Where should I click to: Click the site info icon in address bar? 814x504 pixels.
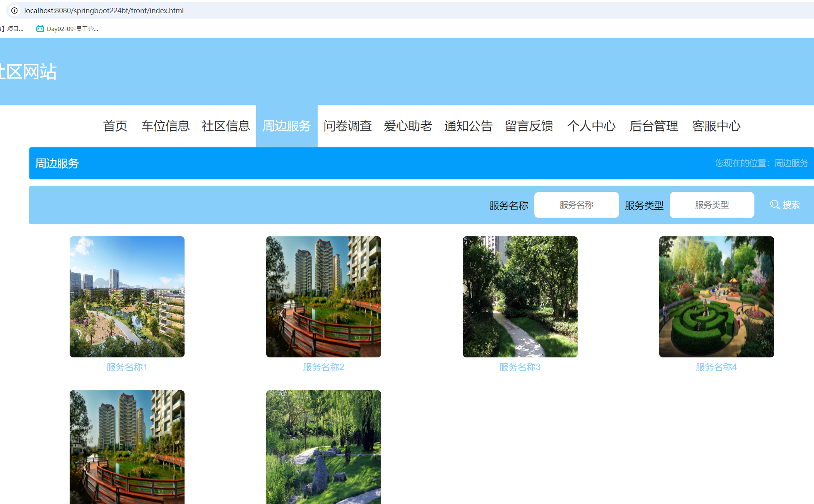click(14, 10)
